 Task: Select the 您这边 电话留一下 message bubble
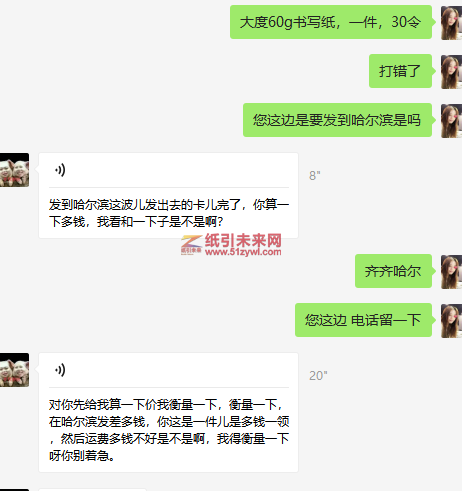point(363,320)
